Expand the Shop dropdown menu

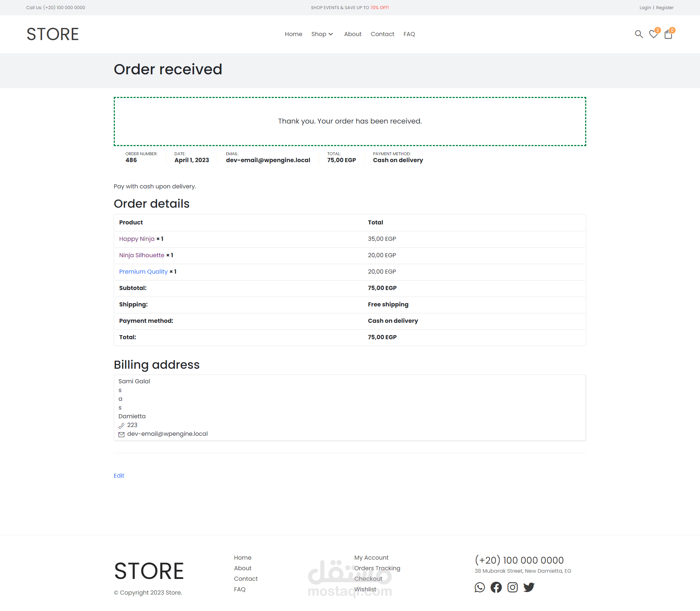coord(322,34)
